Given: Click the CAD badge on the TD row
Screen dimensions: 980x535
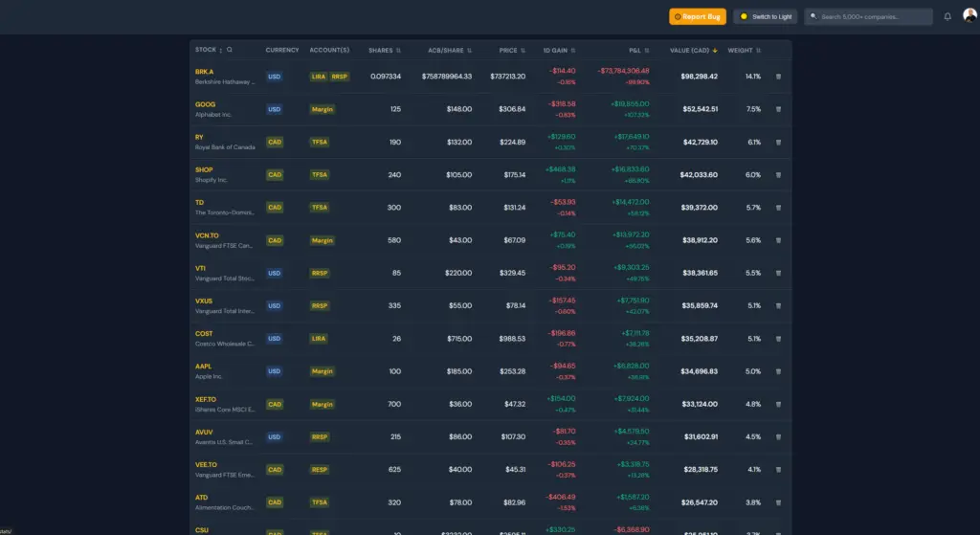Looking at the screenshot, I should click(x=275, y=208).
